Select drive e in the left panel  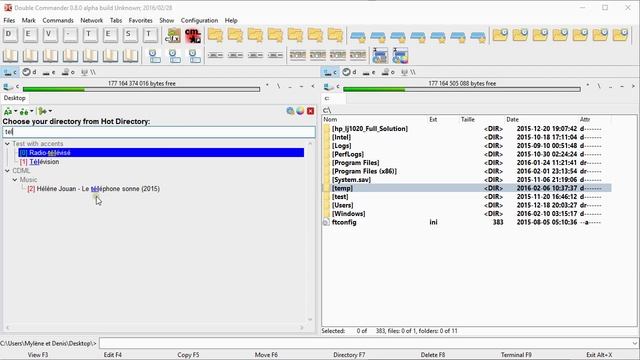pyautogui.click(x=49, y=72)
